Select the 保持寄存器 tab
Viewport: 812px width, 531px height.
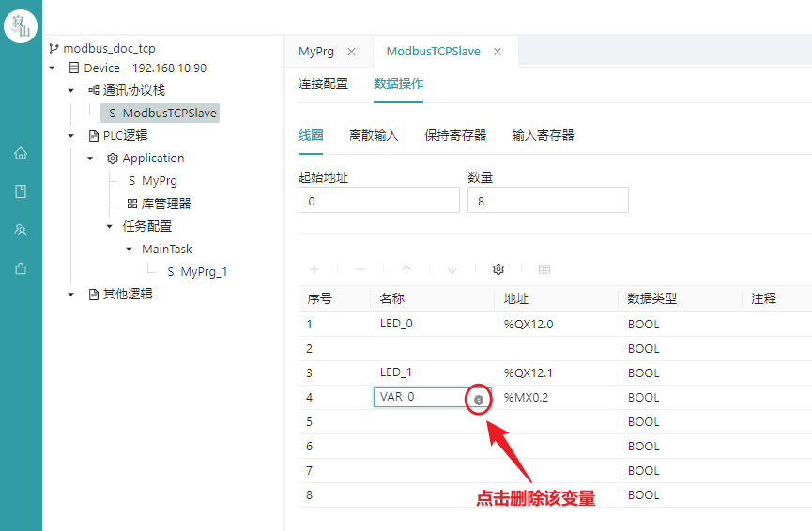click(x=455, y=136)
